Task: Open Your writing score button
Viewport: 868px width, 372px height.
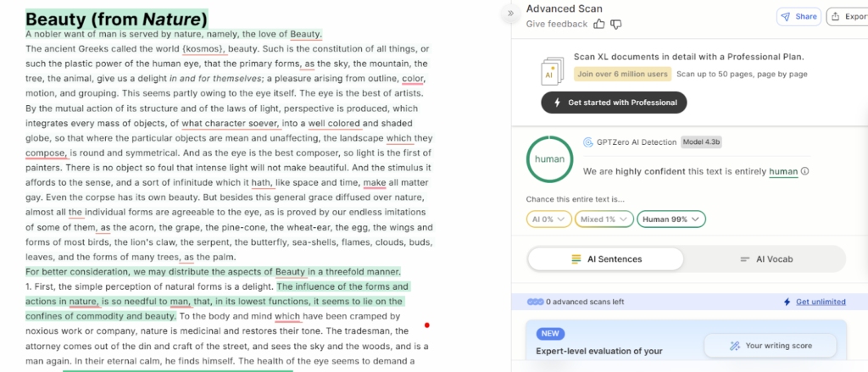Action: pyautogui.click(x=770, y=346)
